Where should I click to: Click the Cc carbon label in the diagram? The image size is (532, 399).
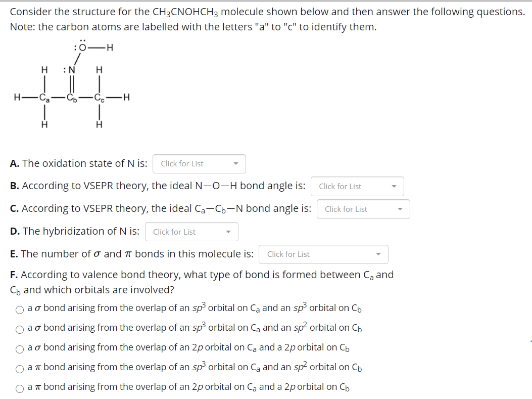tap(100, 97)
